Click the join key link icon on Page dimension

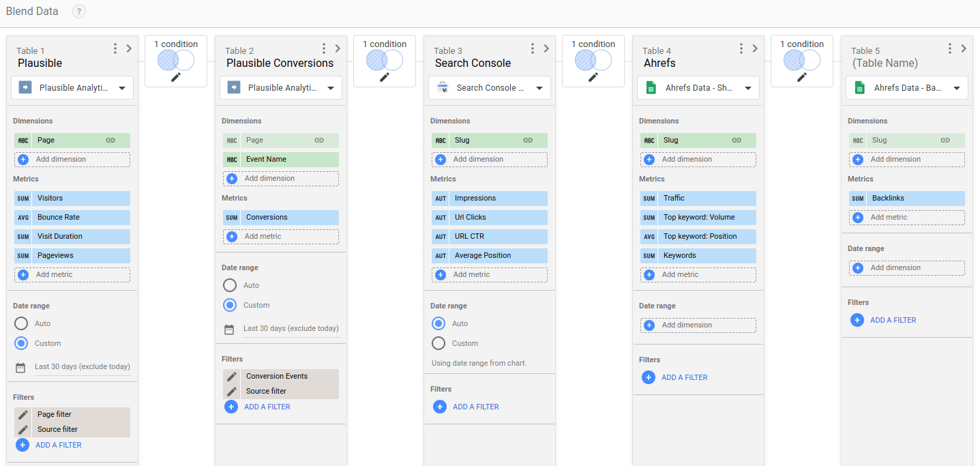tap(109, 140)
